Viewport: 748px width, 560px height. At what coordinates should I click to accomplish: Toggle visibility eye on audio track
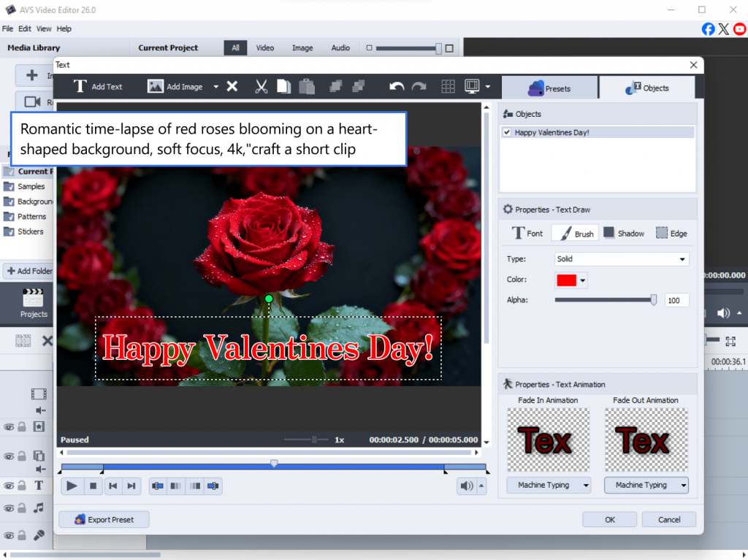pyautogui.click(x=9, y=508)
